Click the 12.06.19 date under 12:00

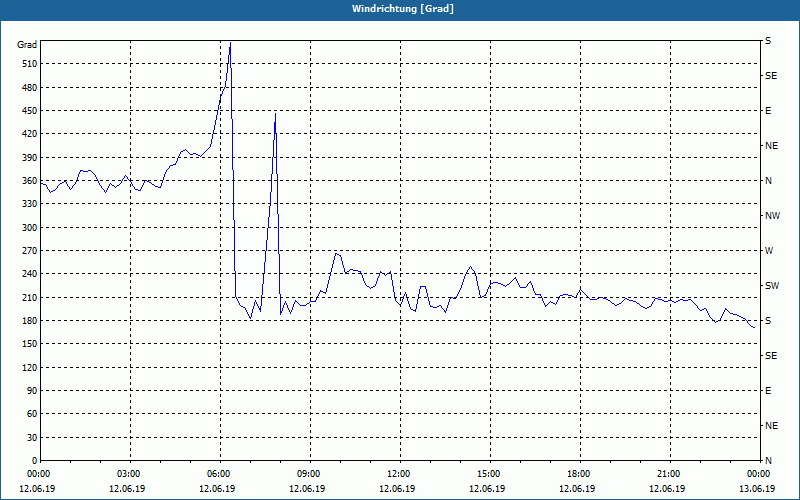397,489
